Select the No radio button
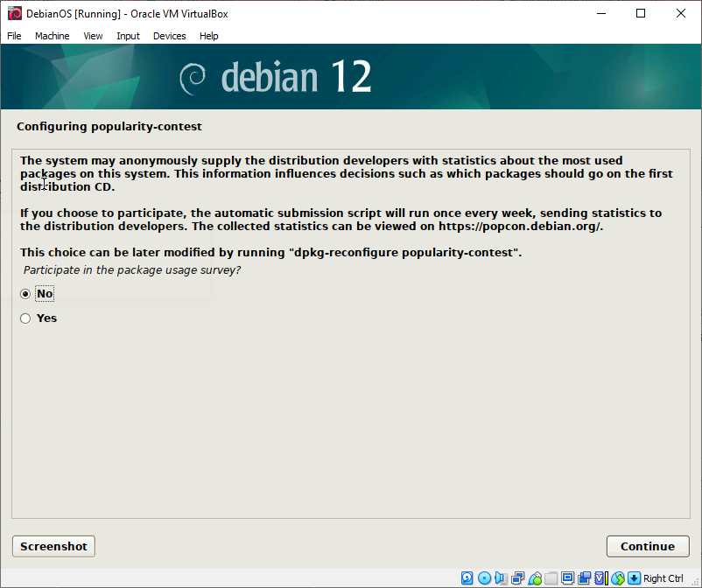Viewport: 702px width, 588px height. point(25,294)
